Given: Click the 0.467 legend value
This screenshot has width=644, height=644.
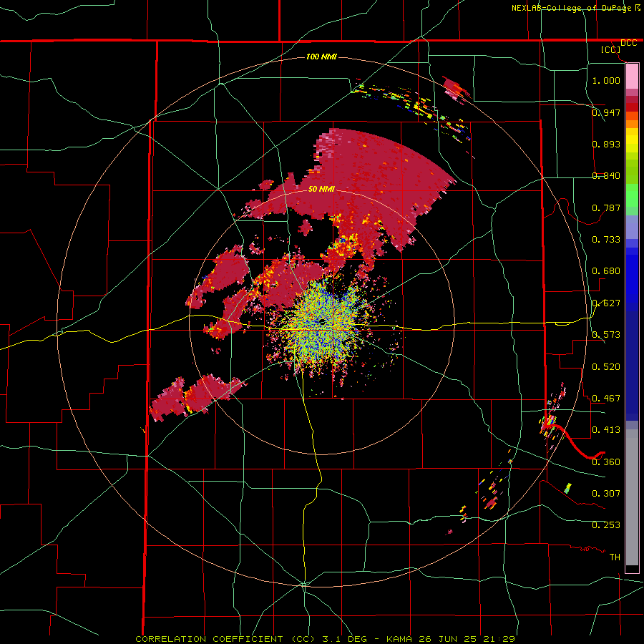Looking at the screenshot, I should click(x=606, y=399).
